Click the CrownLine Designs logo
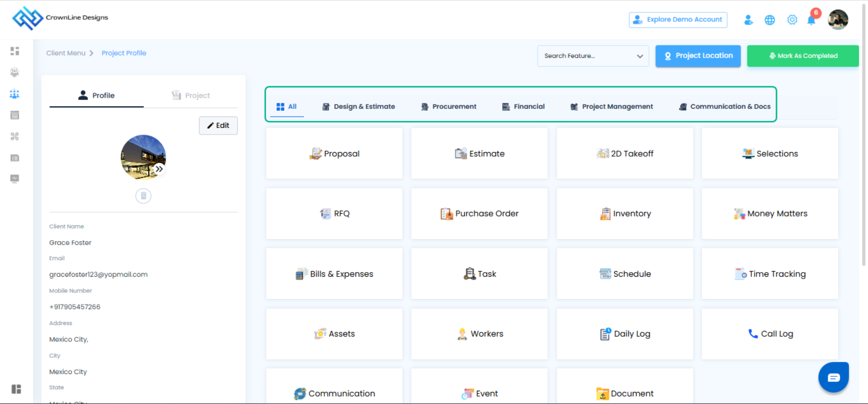 60,18
